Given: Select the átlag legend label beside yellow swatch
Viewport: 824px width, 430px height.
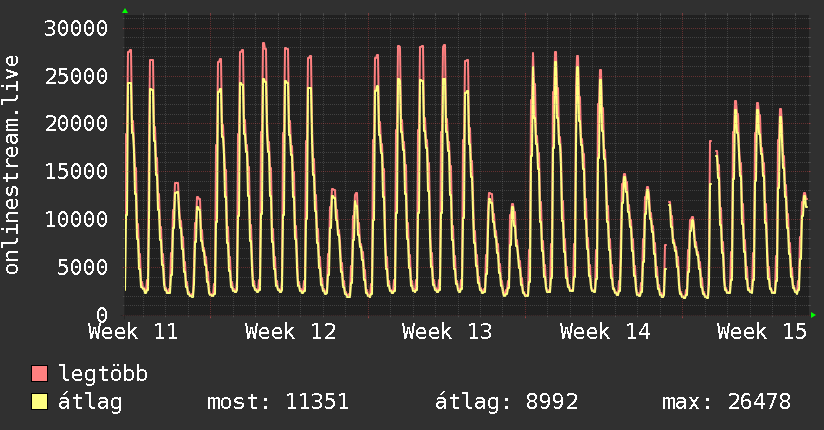Looking at the screenshot, I should [x=92, y=403].
